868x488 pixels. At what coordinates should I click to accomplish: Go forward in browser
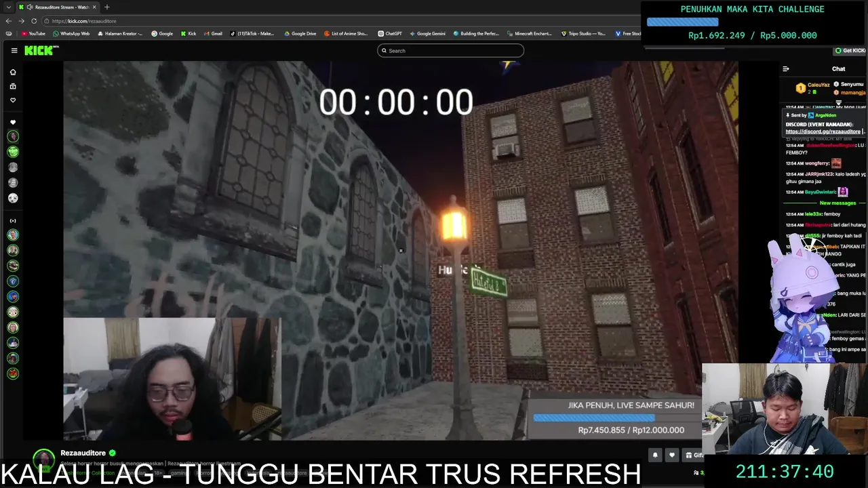point(21,21)
